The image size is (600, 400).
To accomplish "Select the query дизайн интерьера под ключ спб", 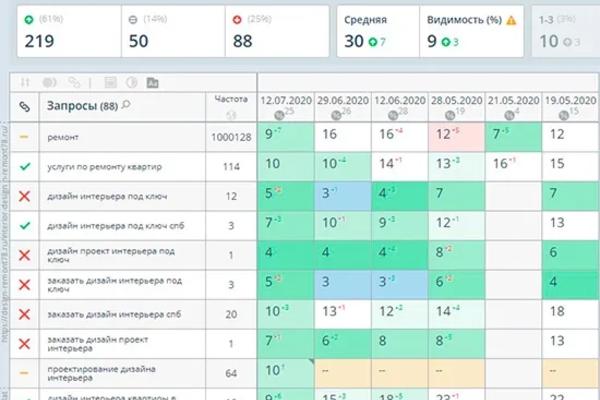I will coord(116,226).
